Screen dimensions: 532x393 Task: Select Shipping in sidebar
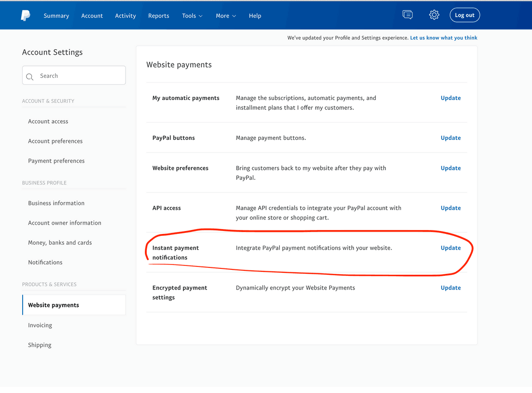tap(40, 345)
